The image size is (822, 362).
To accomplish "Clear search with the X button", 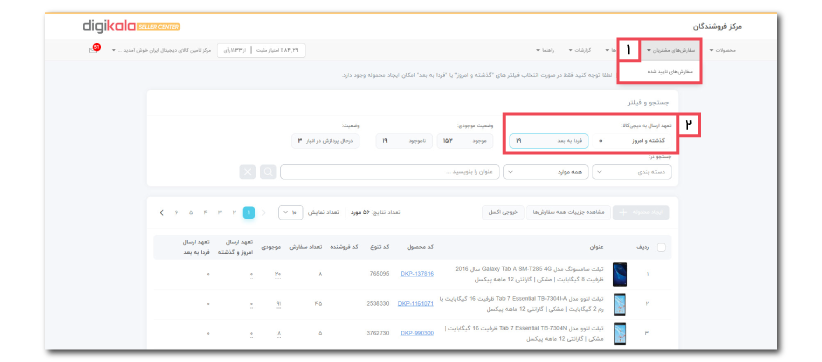I will 248,172.
